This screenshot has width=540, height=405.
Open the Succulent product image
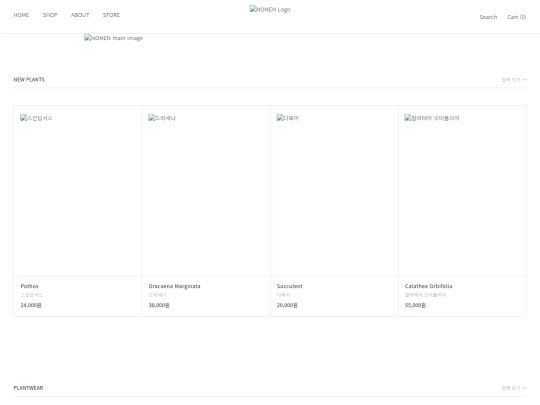[334, 191]
